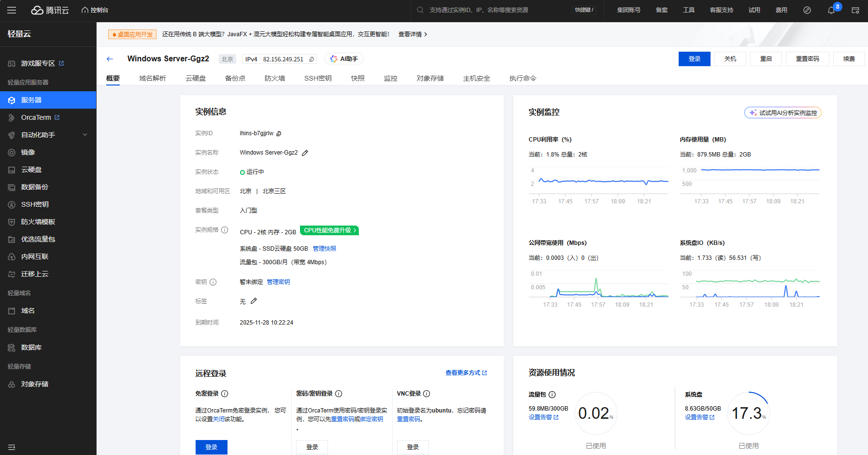Open the 腾讯云 logo home
Viewport: 868px width, 455px height.
[50, 10]
